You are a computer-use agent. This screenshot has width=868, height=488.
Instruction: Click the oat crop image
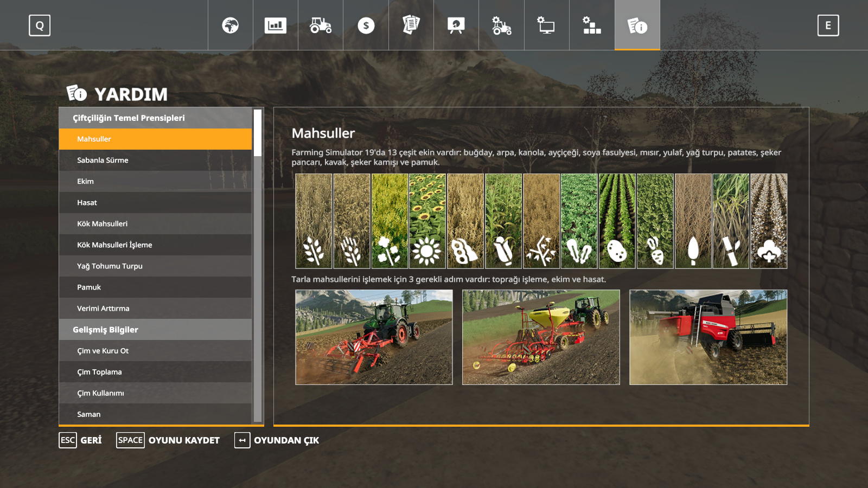[x=541, y=221]
